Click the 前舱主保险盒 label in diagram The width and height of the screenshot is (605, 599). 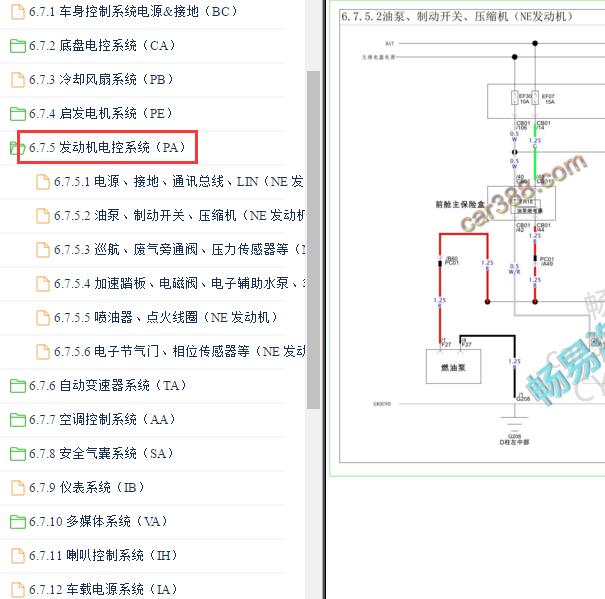(460, 204)
